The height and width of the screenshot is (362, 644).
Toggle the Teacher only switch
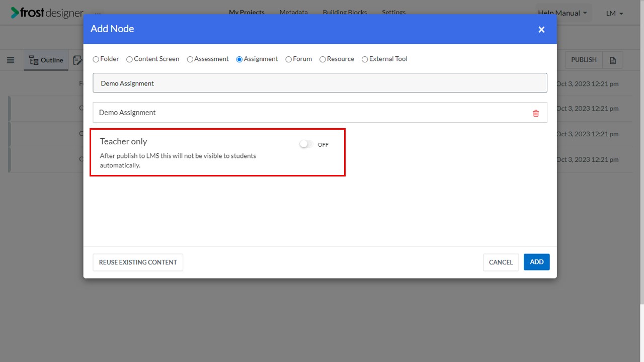tap(306, 144)
